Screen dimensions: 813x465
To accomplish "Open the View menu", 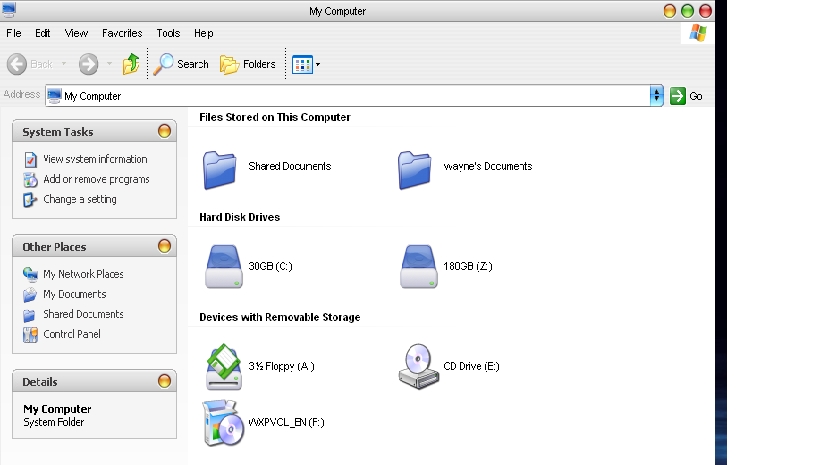I will 76,33.
